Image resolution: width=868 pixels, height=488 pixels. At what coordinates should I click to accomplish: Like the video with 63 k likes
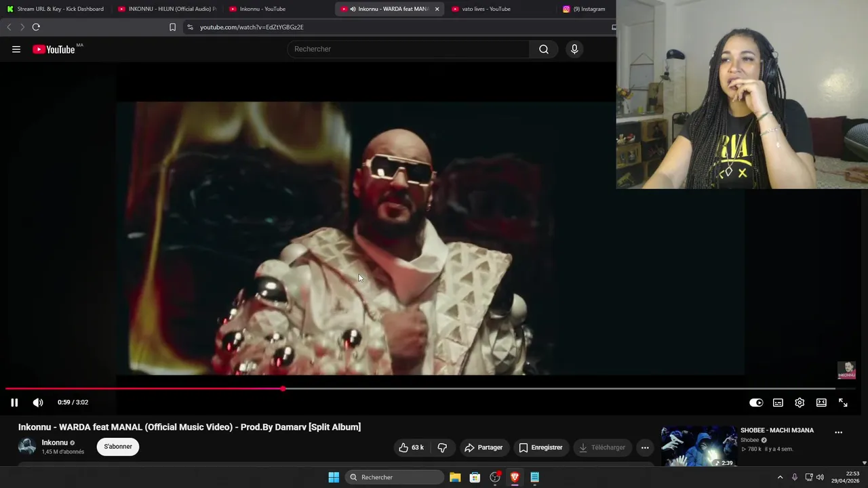click(x=411, y=447)
